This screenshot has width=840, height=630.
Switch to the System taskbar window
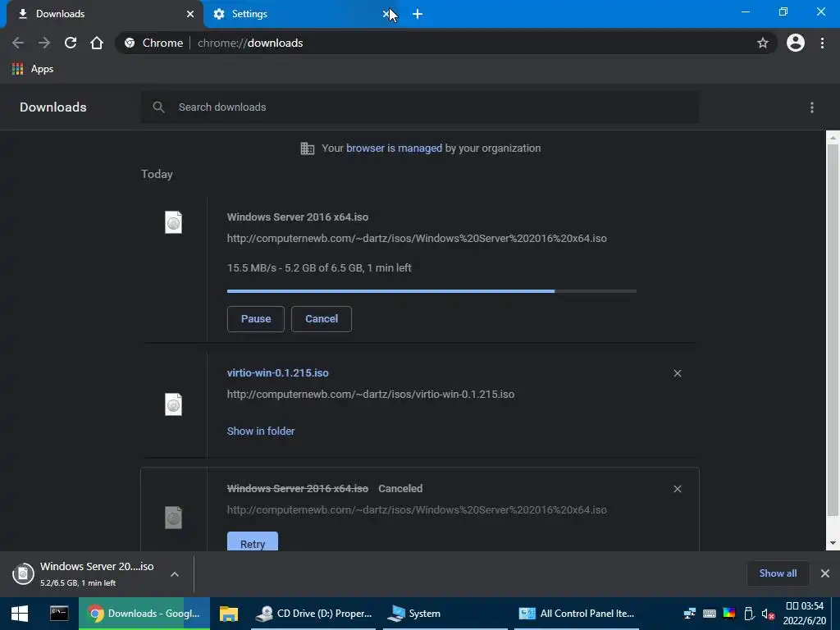point(445,614)
